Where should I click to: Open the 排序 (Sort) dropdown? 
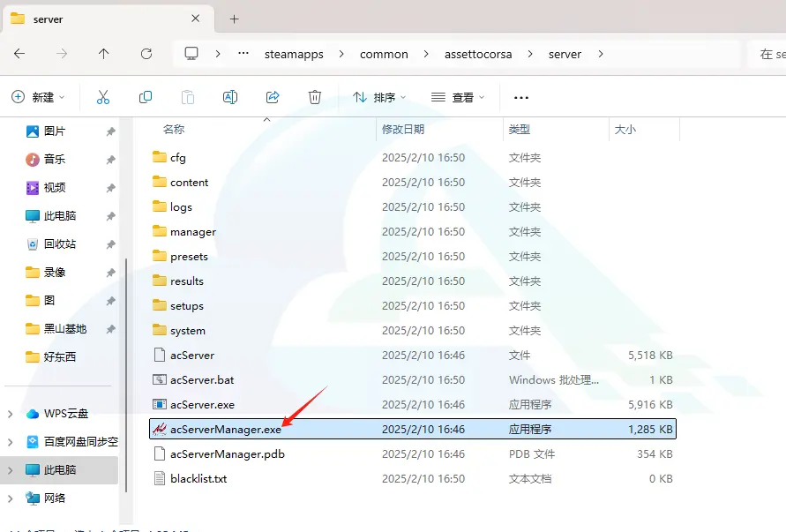click(x=379, y=97)
